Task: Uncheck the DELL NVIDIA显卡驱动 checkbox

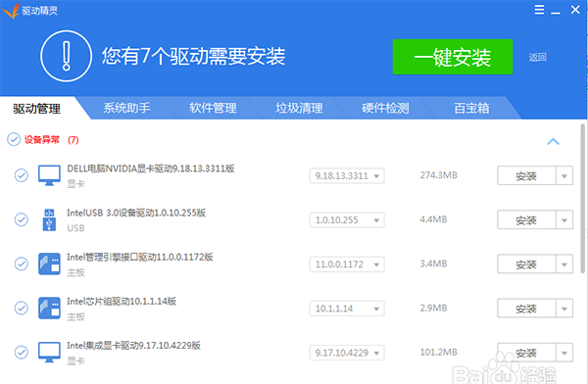Action: click(22, 175)
